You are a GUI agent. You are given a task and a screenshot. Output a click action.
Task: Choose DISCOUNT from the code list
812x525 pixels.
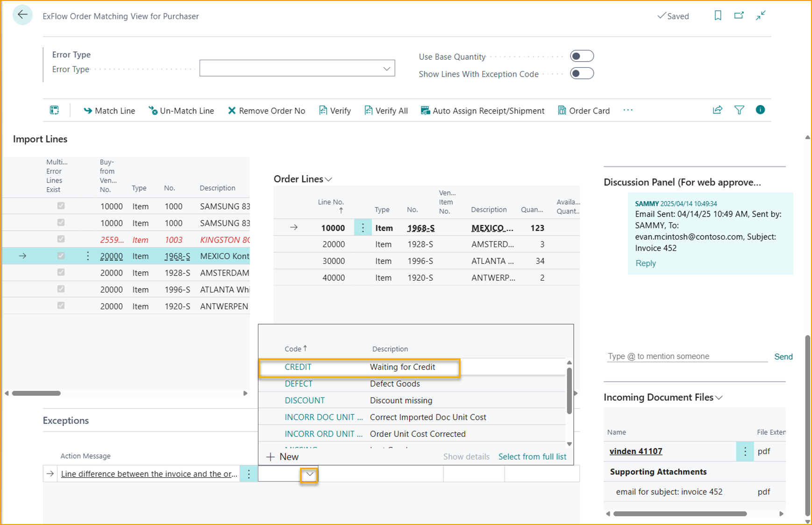pos(305,400)
